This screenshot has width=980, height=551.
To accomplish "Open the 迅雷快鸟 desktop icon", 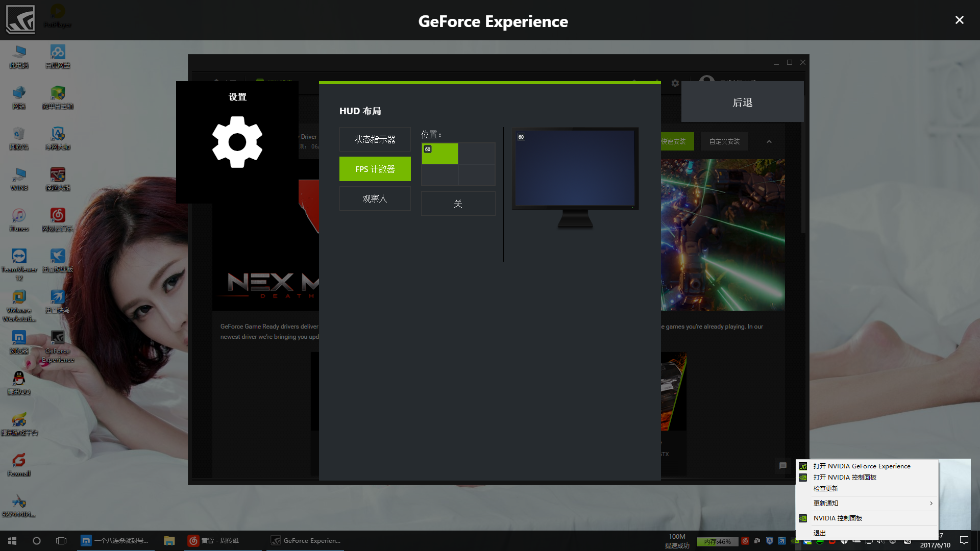I will click(x=58, y=302).
